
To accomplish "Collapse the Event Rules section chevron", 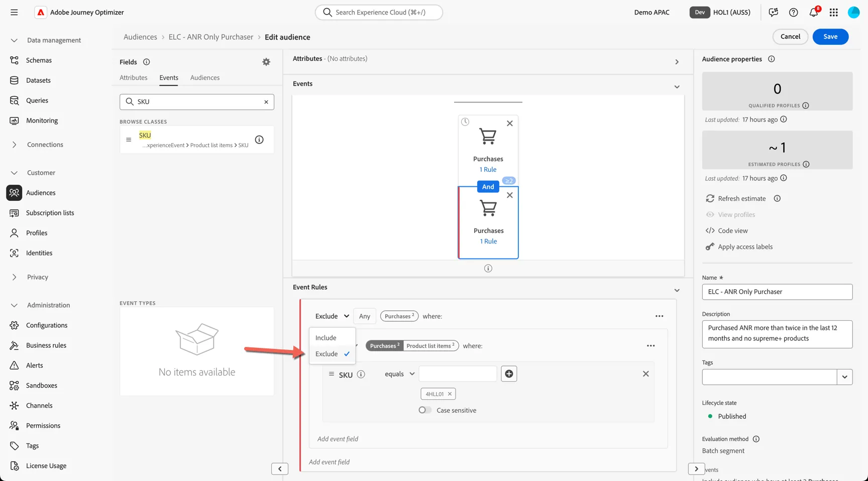I will (x=677, y=290).
